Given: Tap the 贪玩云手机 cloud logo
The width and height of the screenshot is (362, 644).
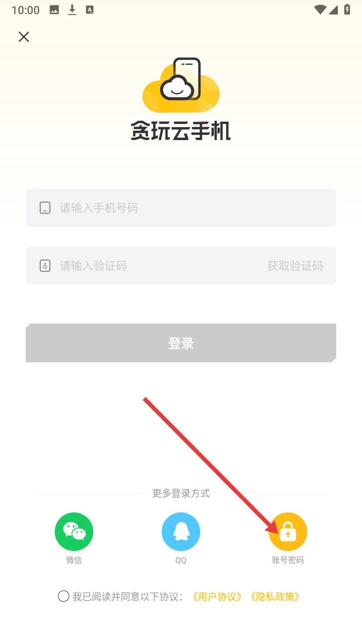Looking at the screenshot, I should pyautogui.click(x=181, y=85).
